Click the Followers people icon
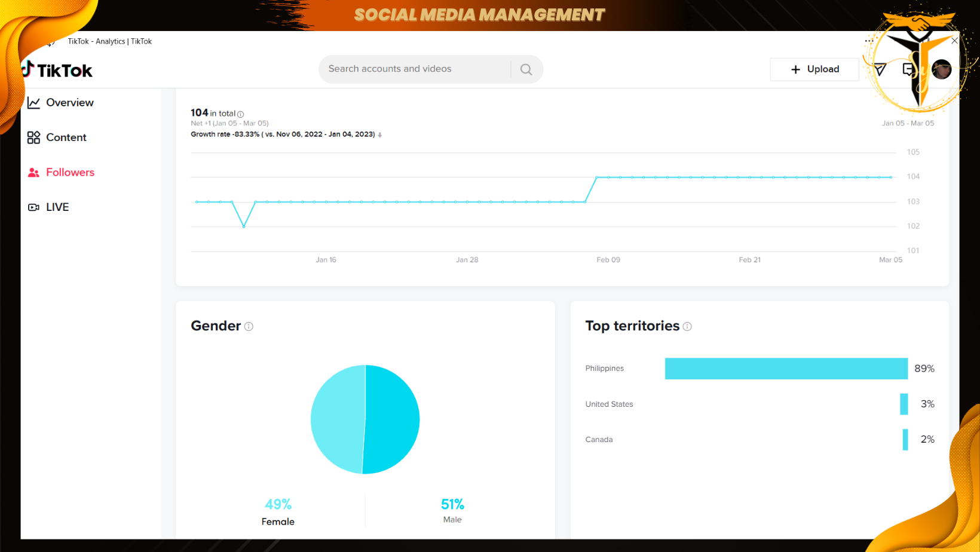Viewport: 980px width, 552px height. [x=34, y=172]
